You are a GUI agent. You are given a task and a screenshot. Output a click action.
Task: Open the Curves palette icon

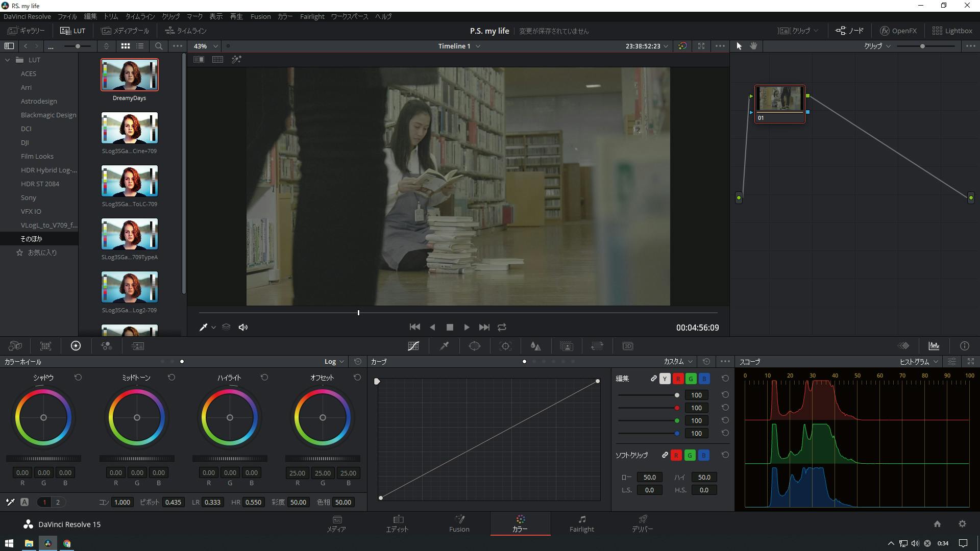pyautogui.click(x=413, y=346)
